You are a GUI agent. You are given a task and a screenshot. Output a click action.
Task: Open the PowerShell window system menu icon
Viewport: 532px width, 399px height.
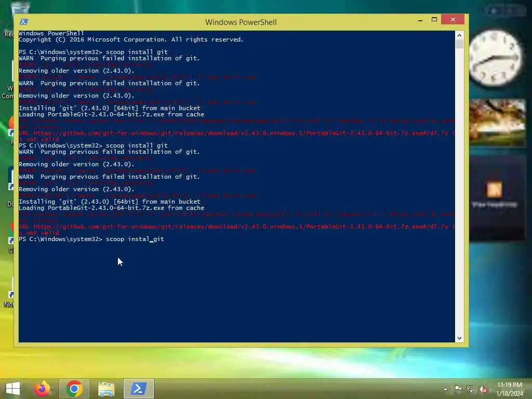[x=24, y=22]
